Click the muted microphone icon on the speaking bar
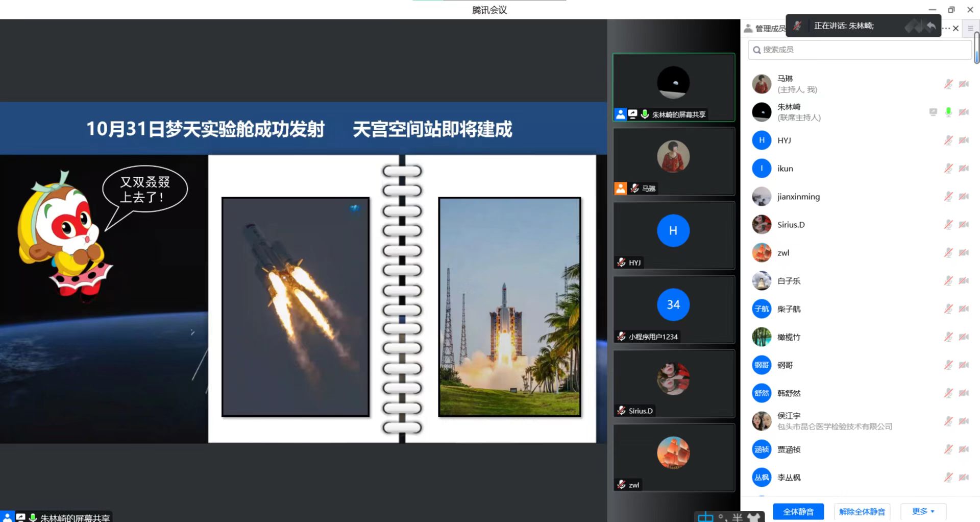The height and width of the screenshot is (522, 980). (797, 26)
